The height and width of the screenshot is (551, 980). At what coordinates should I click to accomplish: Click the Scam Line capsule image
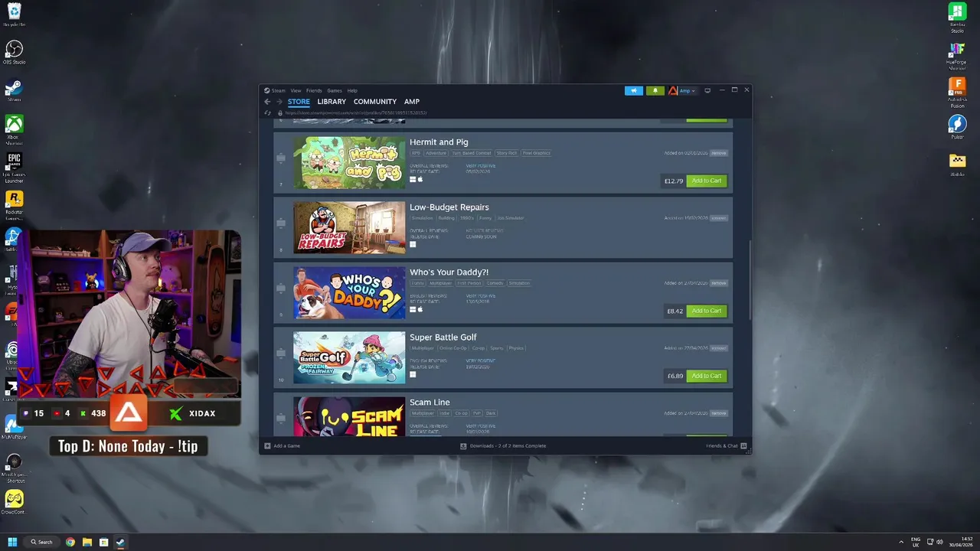[x=349, y=416]
